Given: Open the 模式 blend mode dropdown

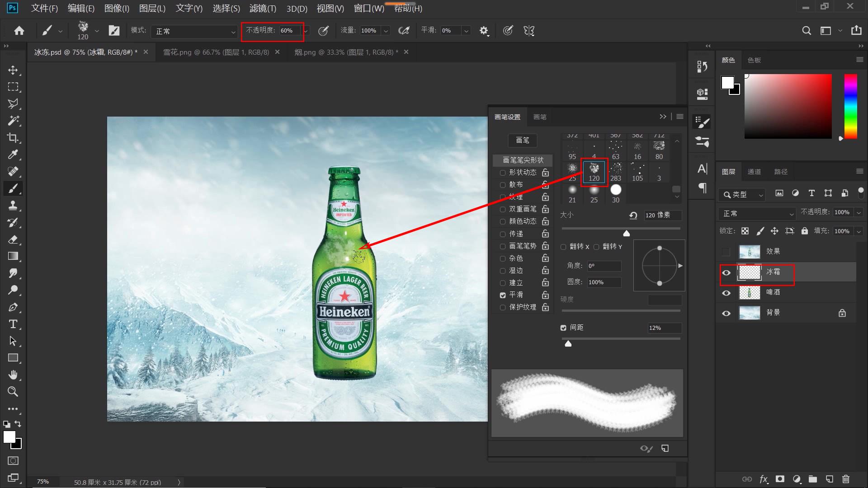Looking at the screenshot, I should click(x=195, y=31).
